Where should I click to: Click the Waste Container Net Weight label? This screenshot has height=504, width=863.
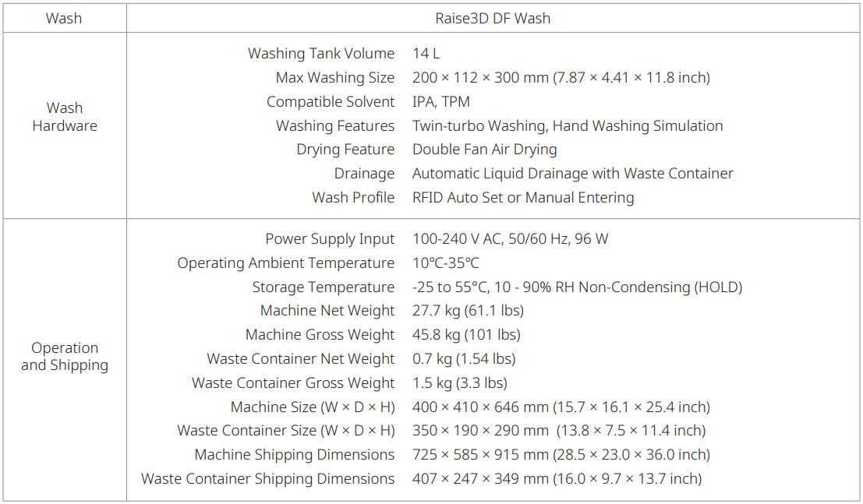pyautogui.click(x=301, y=359)
